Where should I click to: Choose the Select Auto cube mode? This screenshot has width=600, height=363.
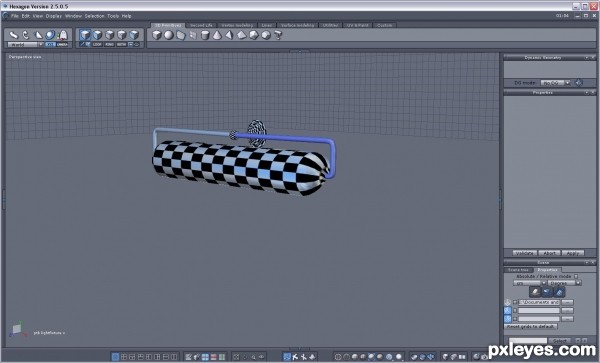tap(85, 35)
